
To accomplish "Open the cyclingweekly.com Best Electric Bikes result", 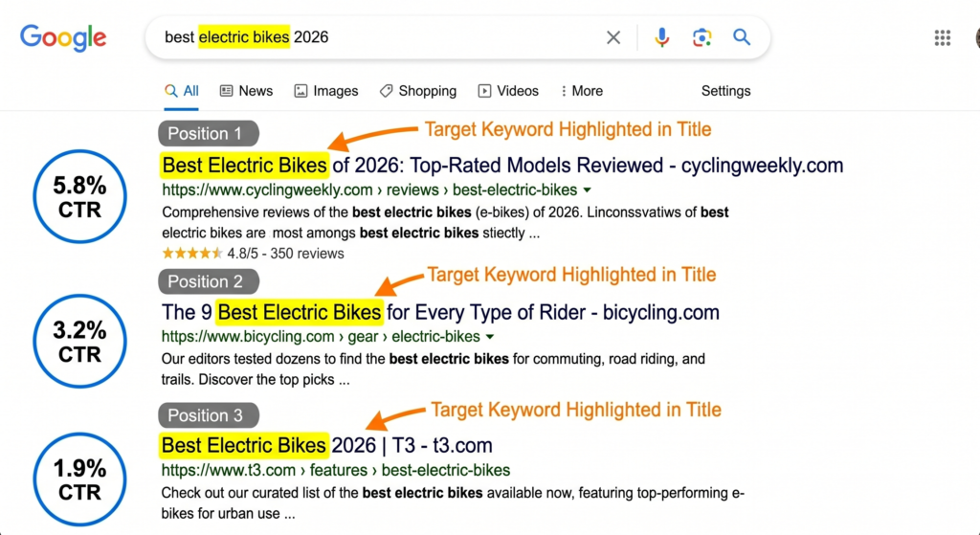I will [x=501, y=165].
